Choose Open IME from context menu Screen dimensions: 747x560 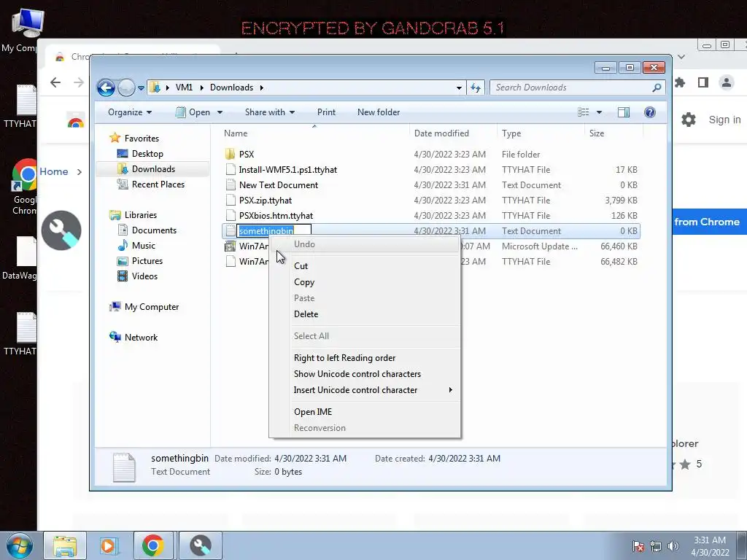pyautogui.click(x=312, y=412)
